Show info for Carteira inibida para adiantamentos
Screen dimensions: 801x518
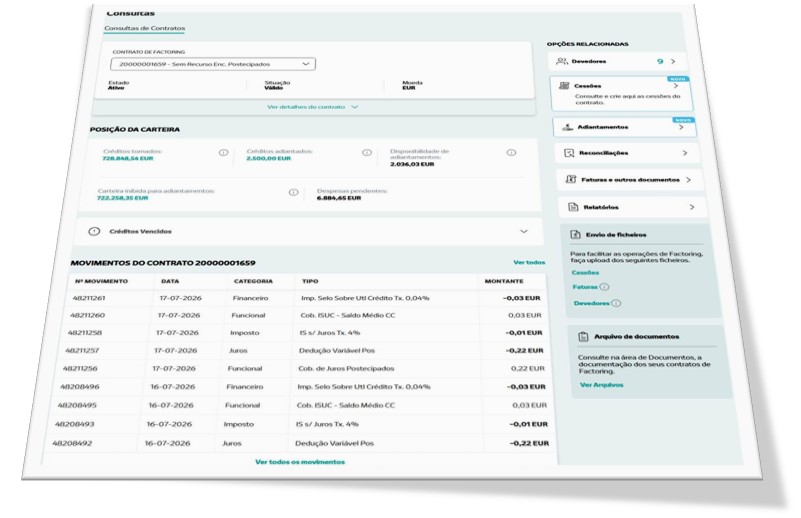coord(293,193)
